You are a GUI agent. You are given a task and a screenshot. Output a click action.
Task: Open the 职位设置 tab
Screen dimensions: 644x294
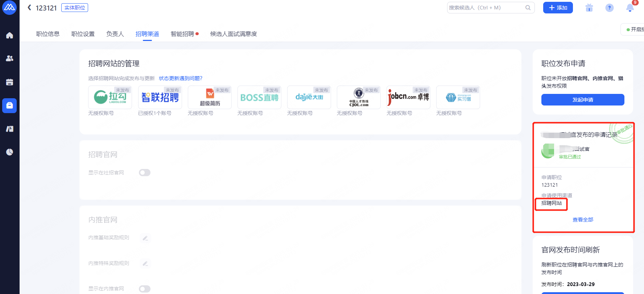[x=83, y=34]
